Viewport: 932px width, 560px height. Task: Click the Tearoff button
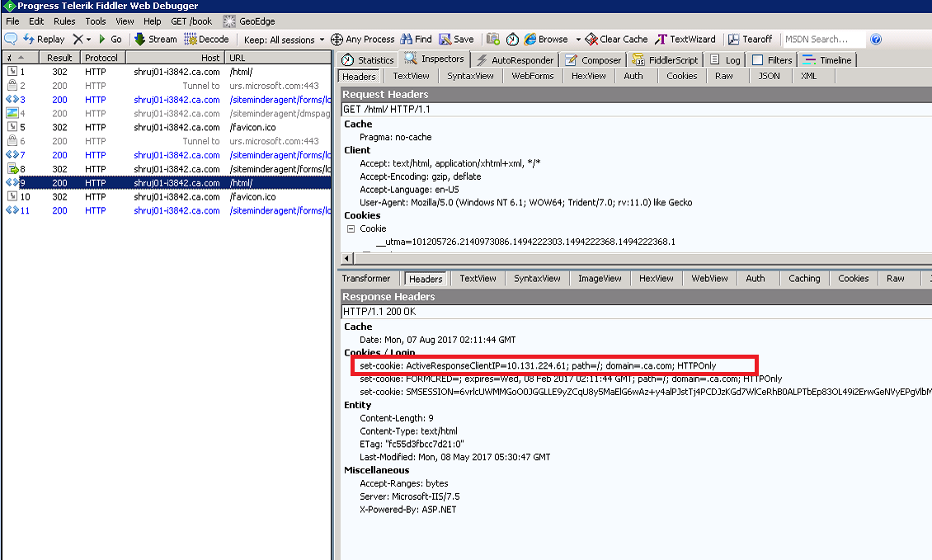point(750,40)
